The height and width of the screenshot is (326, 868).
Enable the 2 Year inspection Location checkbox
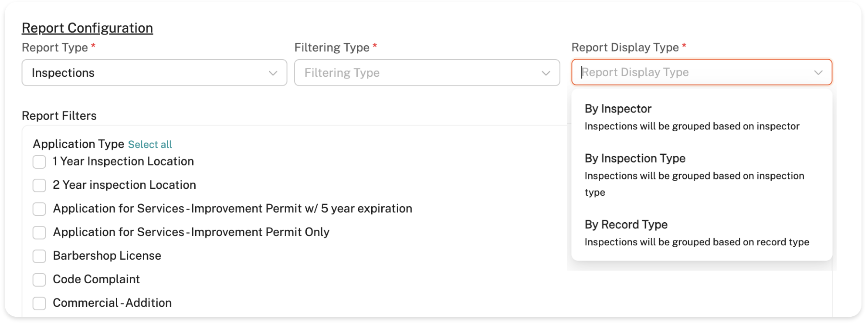pyautogui.click(x=39, y=186)
